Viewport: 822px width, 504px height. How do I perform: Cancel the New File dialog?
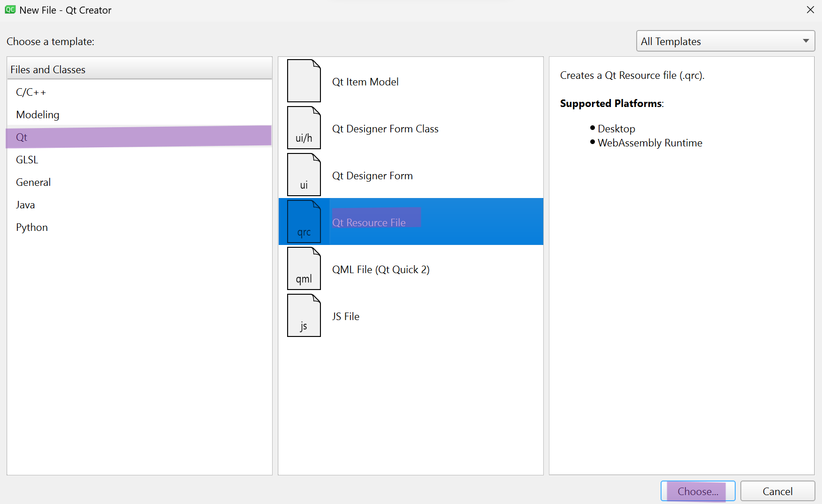777,491
